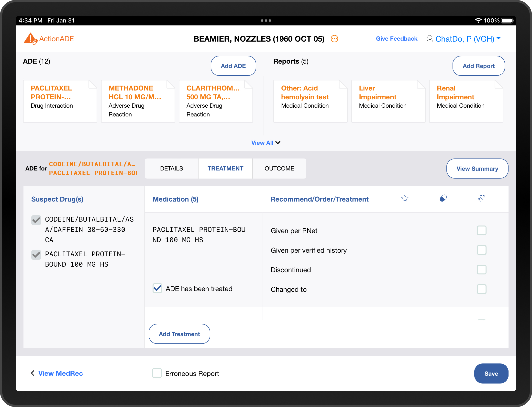Viewport: 532px width, 407px height.
Task: Click the Medication (5) heading
Action: click(x=176, y=199)
